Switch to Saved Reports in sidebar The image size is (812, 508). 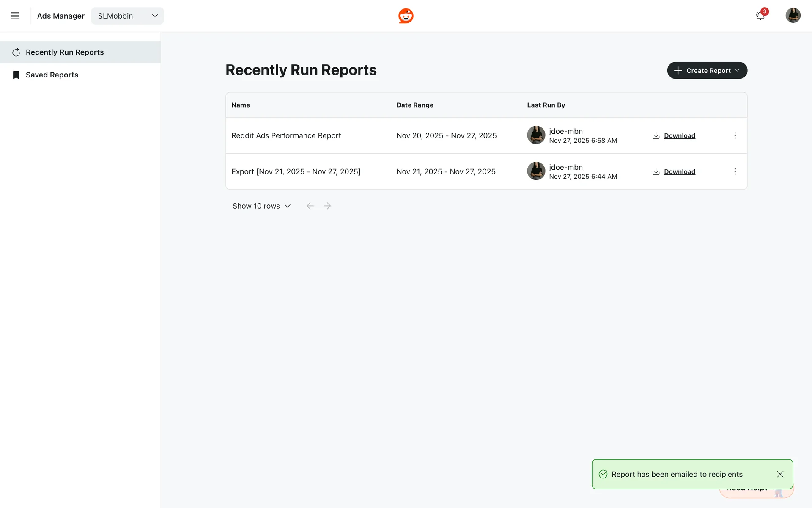point(52,75)
